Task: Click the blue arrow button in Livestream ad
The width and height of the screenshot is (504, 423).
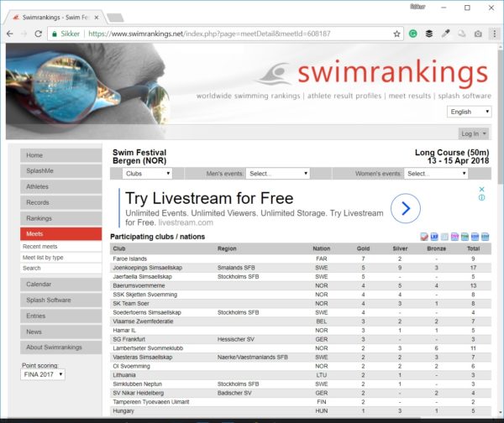Action: (405, 207)
